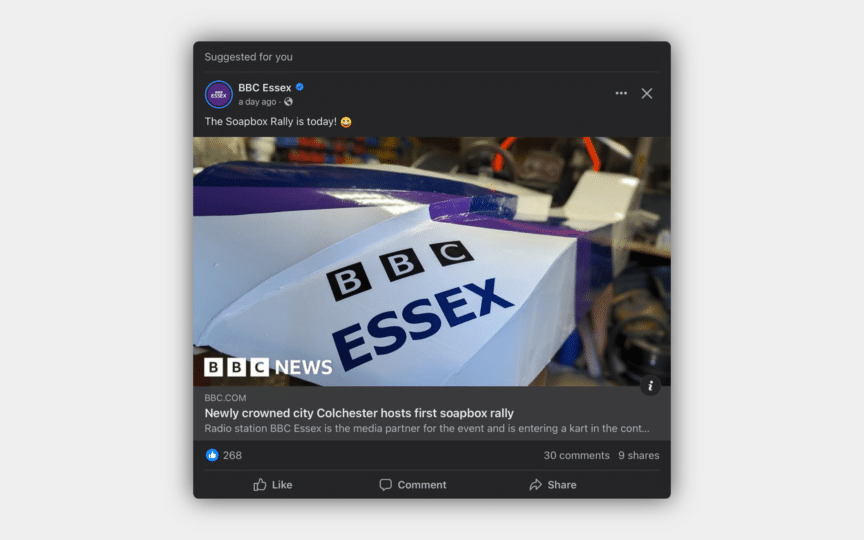The image size is (864, 540).
Task: Open the 'a day ago' timestamp
Action: point(257,102)
